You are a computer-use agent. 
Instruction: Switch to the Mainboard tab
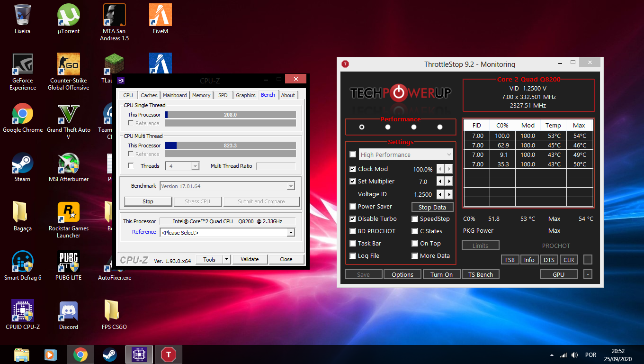click(175, 95)
